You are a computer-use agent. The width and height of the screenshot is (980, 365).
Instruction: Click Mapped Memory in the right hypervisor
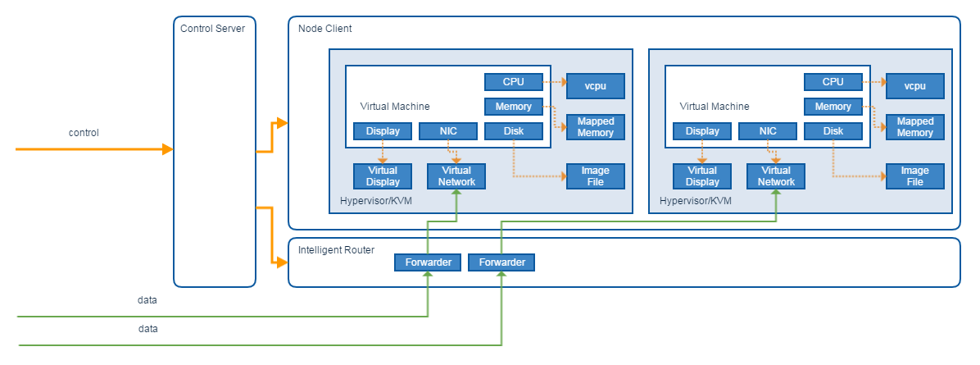click(x=915, y=127)
